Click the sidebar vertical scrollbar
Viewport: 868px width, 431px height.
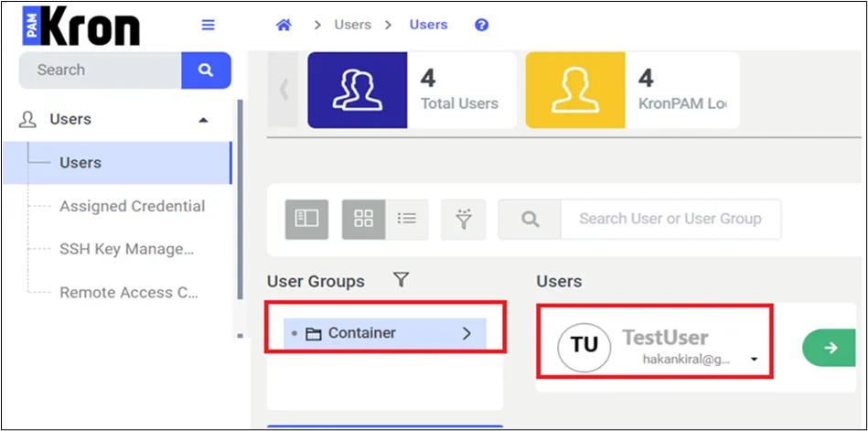coord(240,199)
